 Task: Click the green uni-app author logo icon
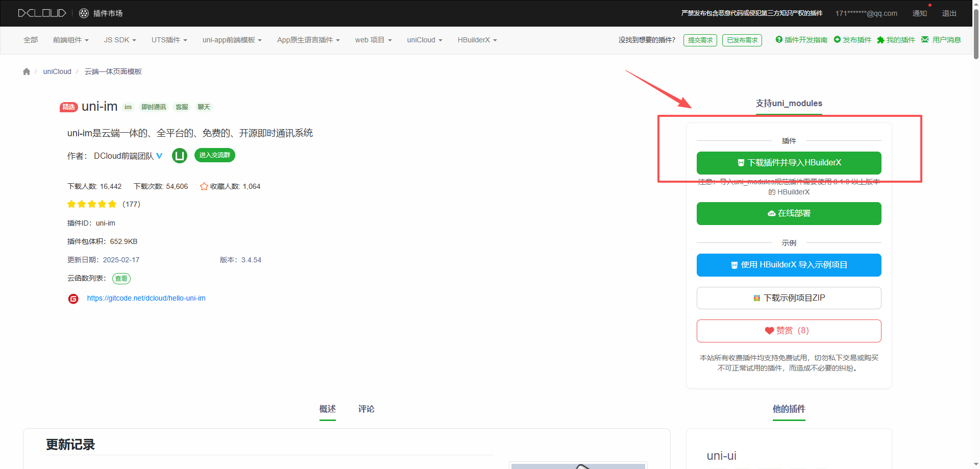(180, 156)
